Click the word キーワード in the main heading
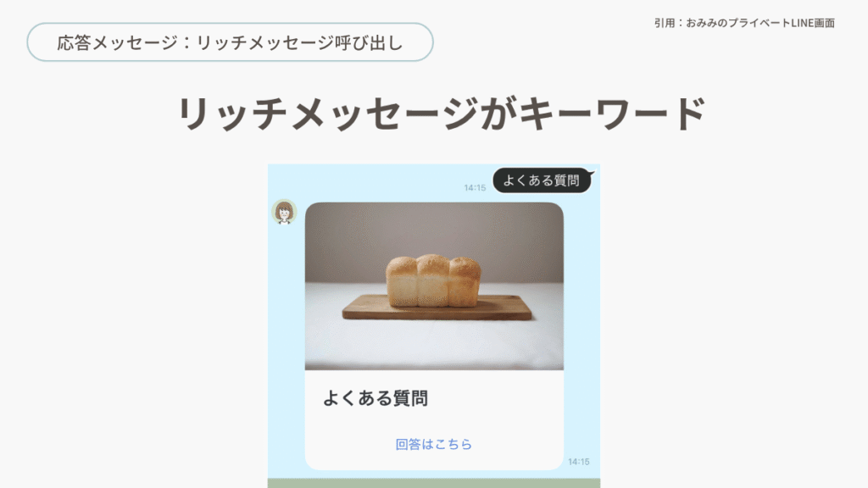Image resolution: width=868 pixels, height=488 pixels. 613,114
